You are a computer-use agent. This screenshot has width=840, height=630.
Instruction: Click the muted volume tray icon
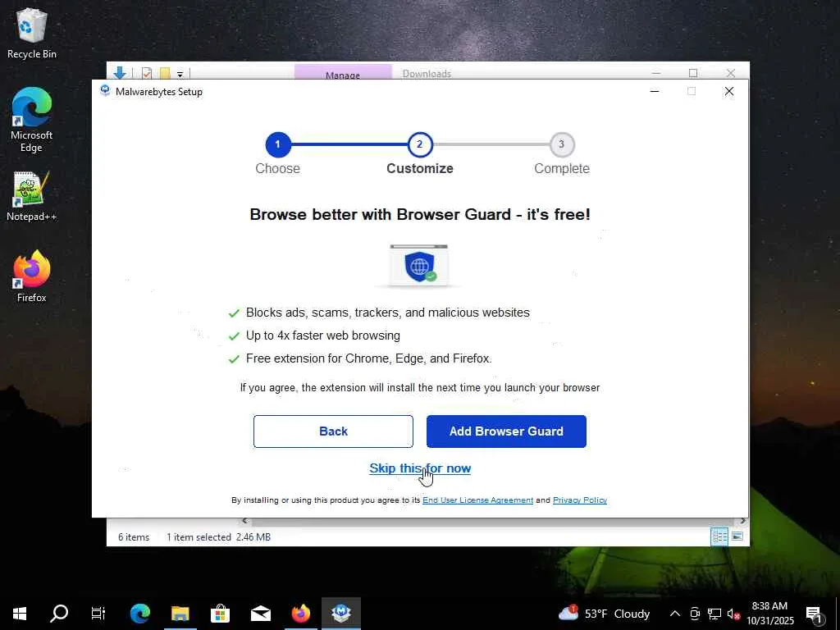click(734, 614)
